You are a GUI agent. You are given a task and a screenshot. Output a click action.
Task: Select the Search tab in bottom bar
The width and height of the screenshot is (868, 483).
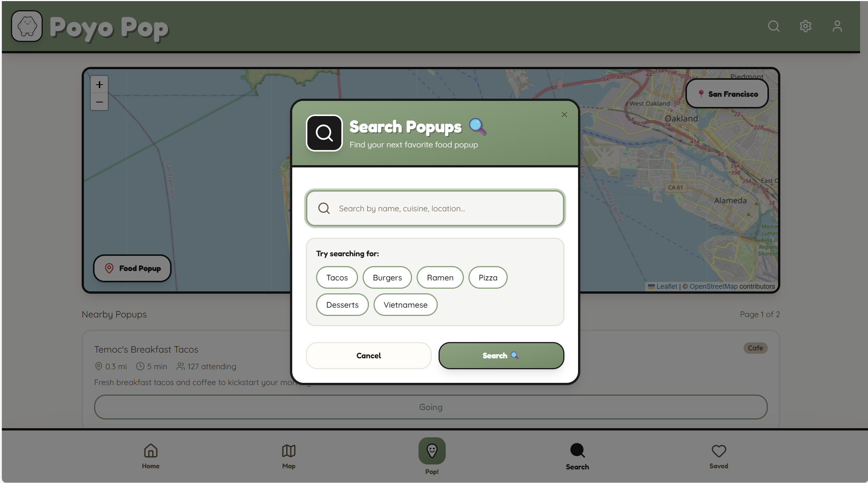click(x=577, y=456)
